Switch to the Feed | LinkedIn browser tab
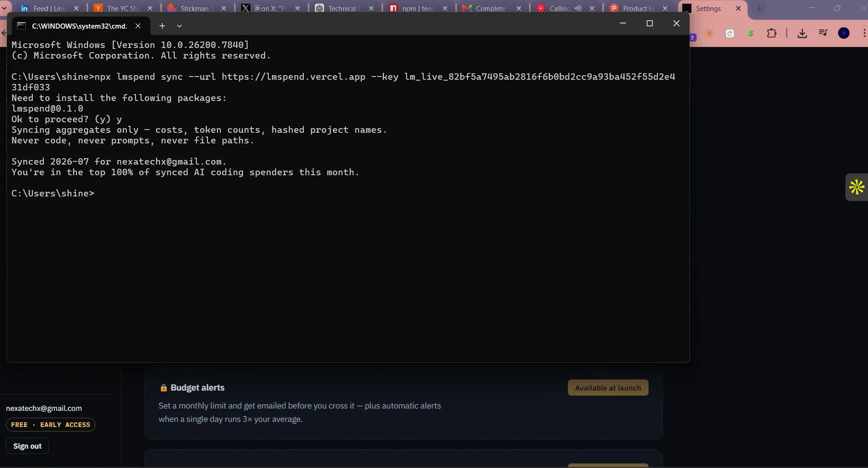Viewport: 868px width, 468px height. pos(49,8)
